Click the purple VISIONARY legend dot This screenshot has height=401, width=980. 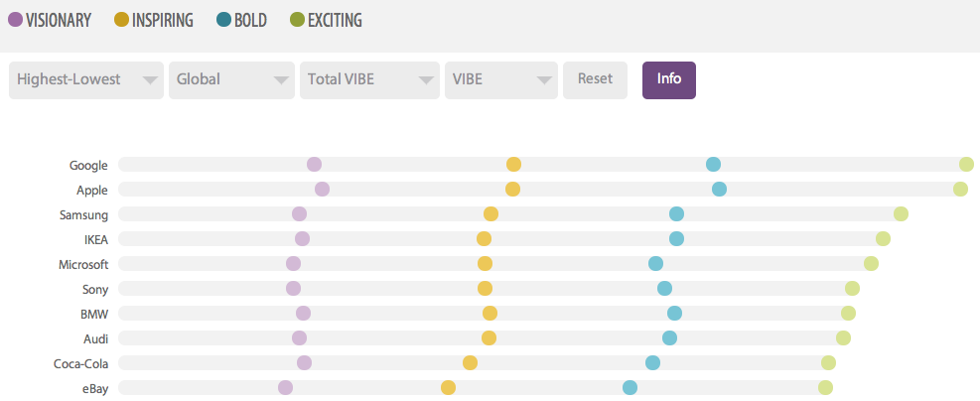(x=16, y=19)
